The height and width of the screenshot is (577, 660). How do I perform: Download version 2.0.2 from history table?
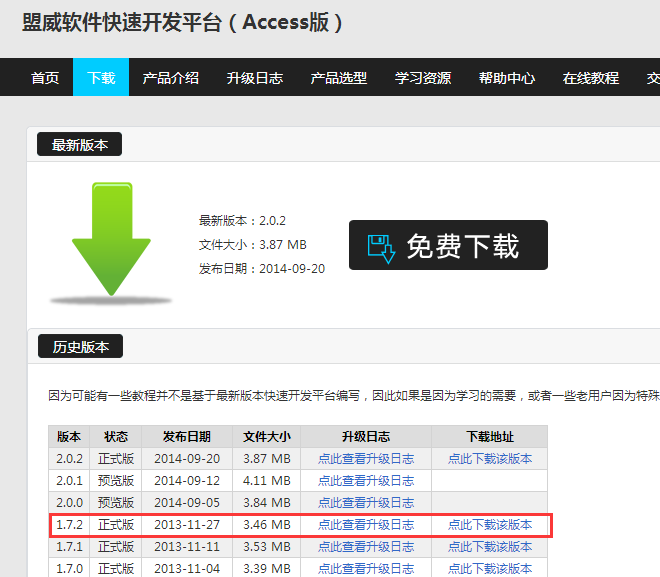click(x=490, y=459)
